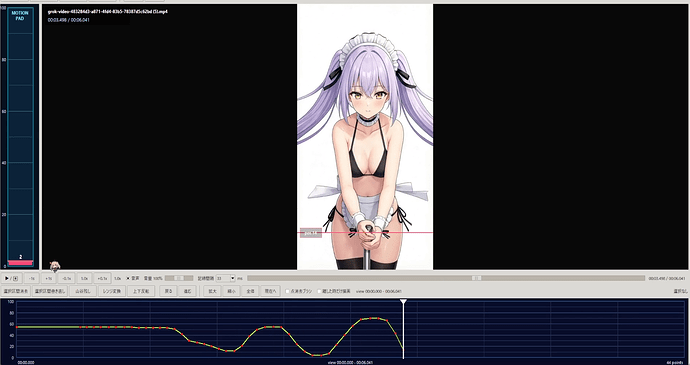This screenshot has width=690, height=365.
Task: Click the 拡大 (zoom in) button
Action: point(212,291)
